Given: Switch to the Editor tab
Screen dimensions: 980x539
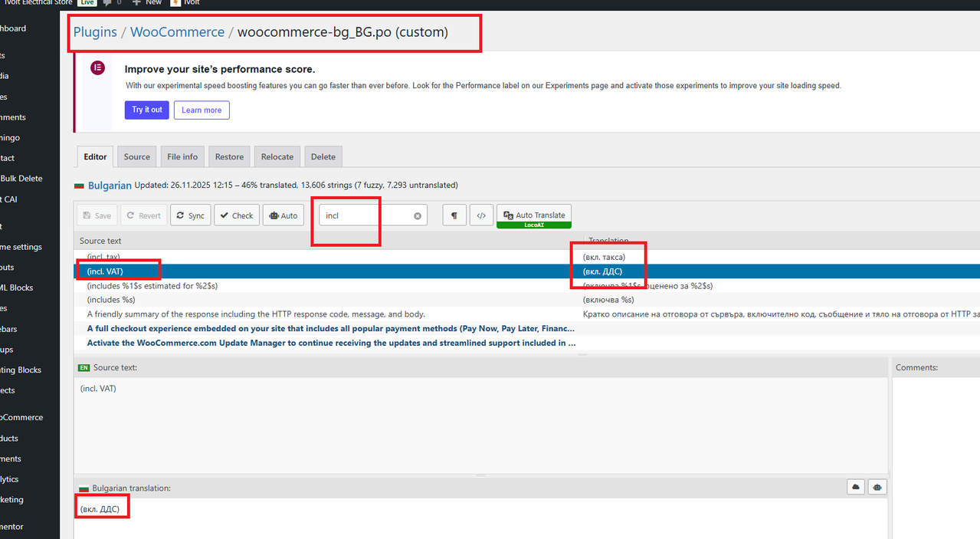Looking at the screenshot, I should point(95,156).
